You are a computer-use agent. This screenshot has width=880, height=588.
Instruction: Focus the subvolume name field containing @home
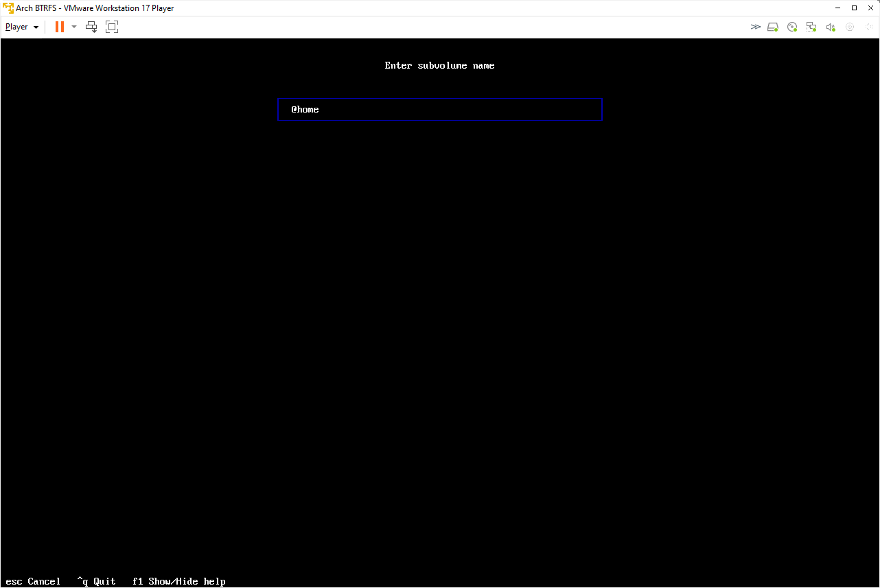point(440,110)
